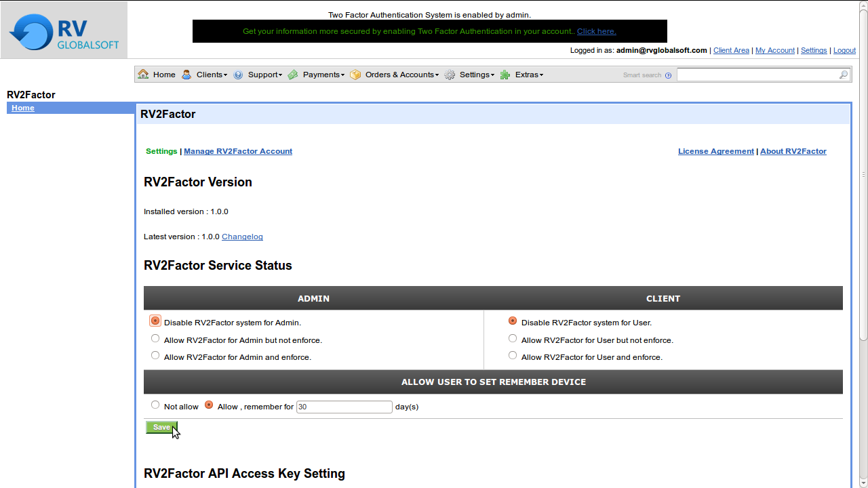Image resolution: width=868 pixels, height=488 pixels.
Task: Open the Support dropdown menu
Action: [x=264, y=75]
